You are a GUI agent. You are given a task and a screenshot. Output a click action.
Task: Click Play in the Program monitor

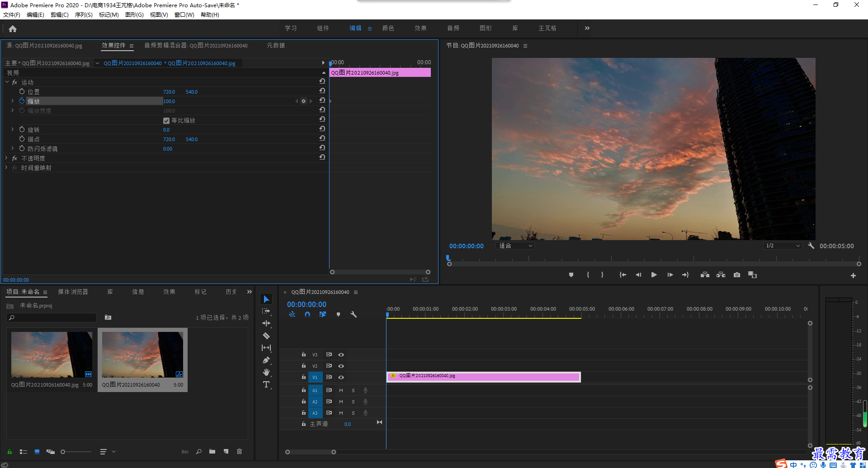pos(654,275)
